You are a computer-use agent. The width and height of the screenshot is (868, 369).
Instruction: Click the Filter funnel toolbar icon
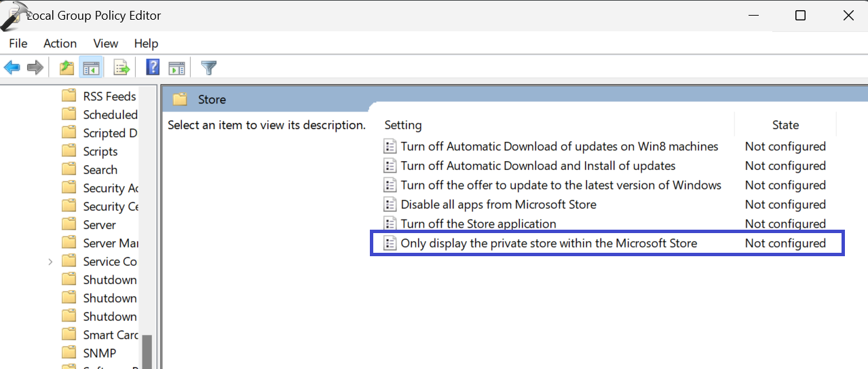(209, 67)
